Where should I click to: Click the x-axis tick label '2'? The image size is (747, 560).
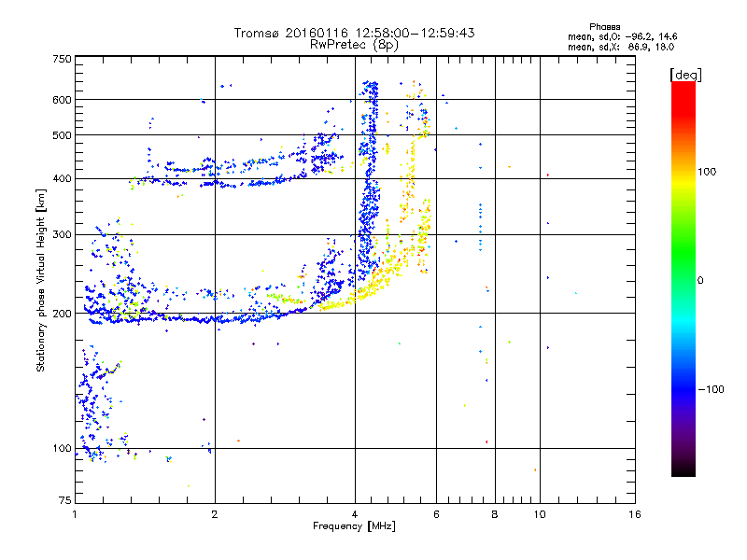tap(215, 514)
